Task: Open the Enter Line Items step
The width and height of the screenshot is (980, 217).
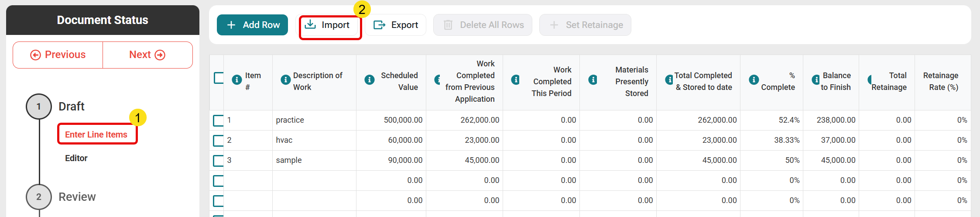Action: (x=96, y=134)
